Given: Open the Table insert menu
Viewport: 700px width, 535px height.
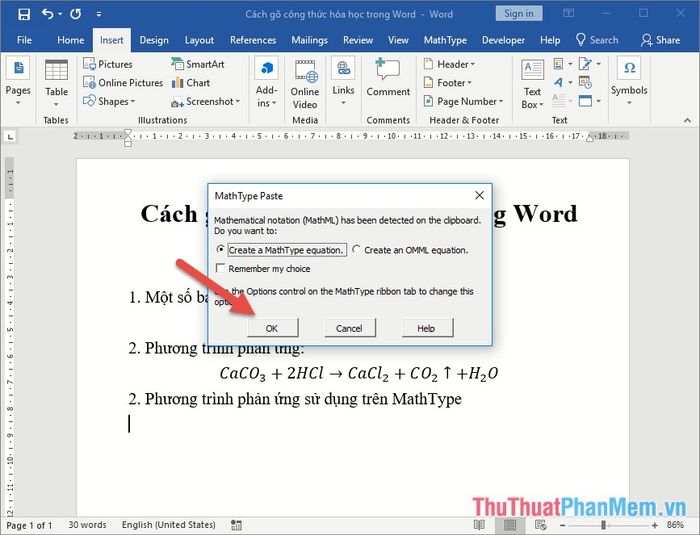Looking at the screenshot, I should (x=56, y=84).
